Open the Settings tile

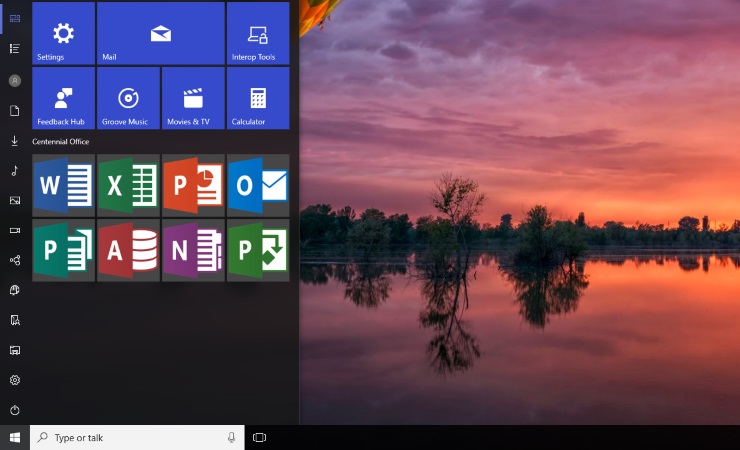[x=63, y=33]
